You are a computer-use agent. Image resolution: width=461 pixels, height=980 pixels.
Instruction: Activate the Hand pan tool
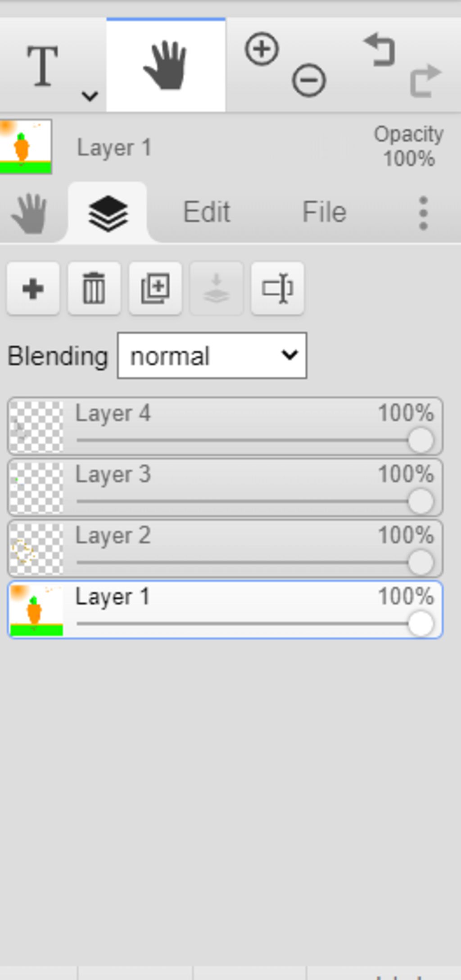coord(166,66)
